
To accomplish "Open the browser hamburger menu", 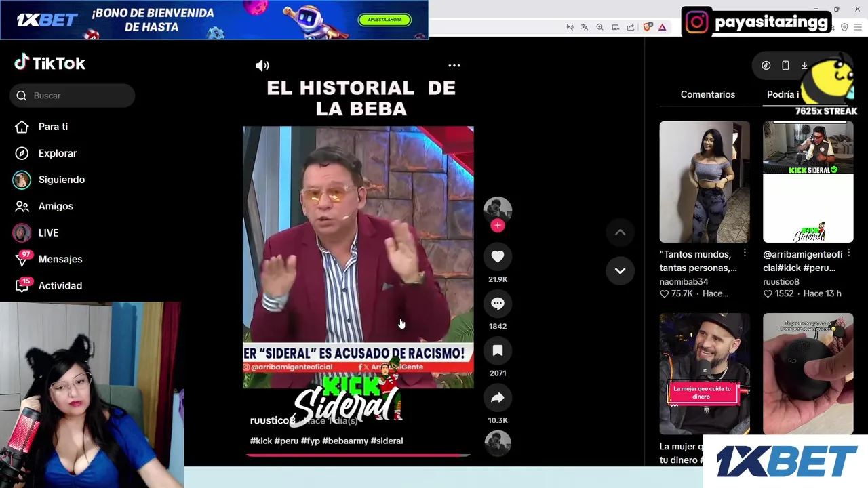I will [x=859, y=27].
